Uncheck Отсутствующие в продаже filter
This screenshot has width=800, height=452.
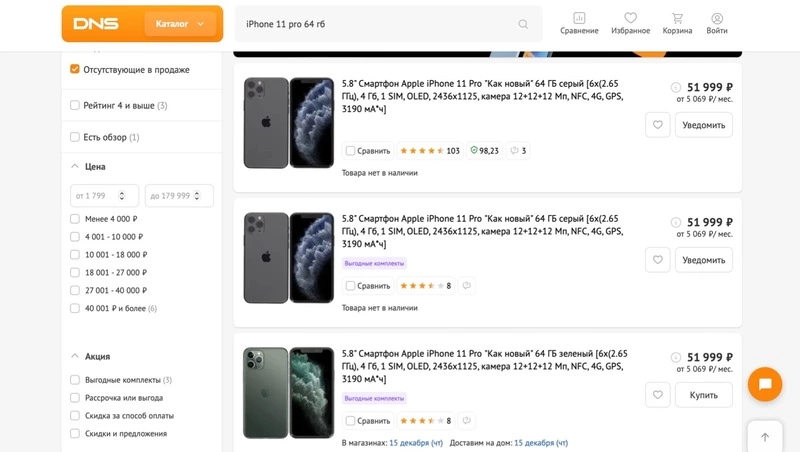[75, 70]
